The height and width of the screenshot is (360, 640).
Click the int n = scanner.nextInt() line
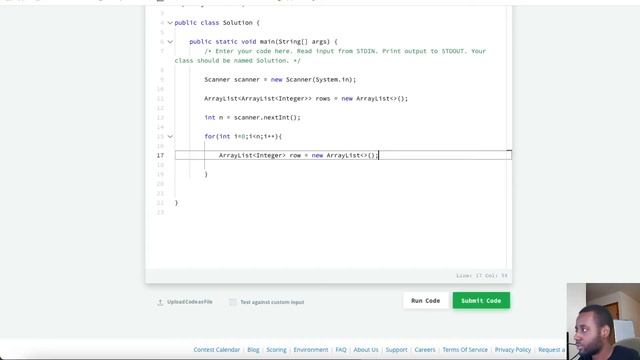coord(252,118)
